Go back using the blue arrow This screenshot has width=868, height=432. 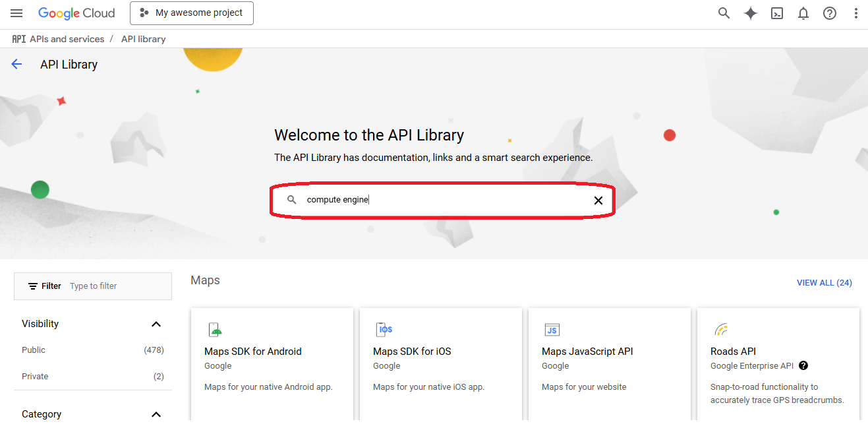click(x=16, y=64)
